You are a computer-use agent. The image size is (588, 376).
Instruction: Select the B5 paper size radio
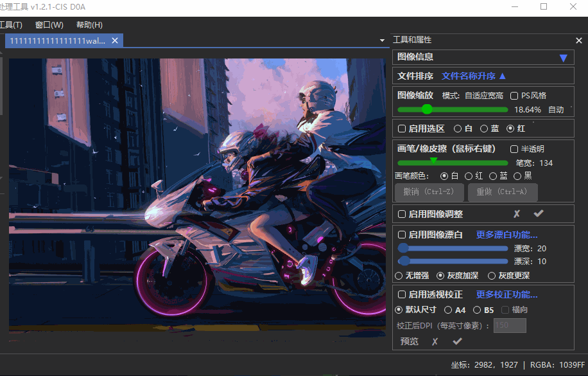(x=476, y=310)
